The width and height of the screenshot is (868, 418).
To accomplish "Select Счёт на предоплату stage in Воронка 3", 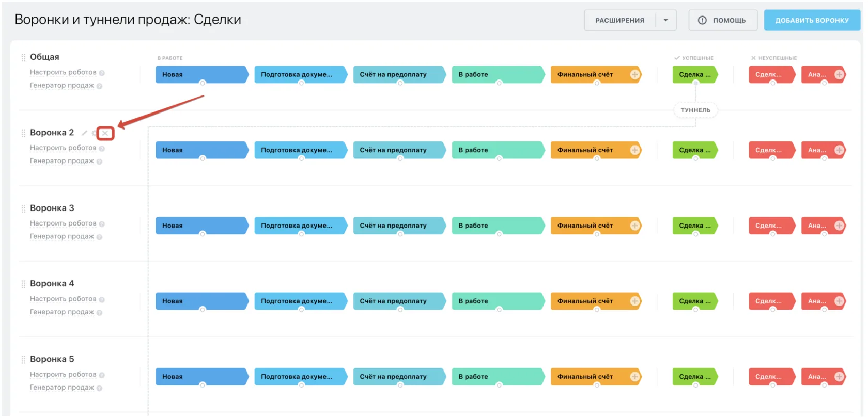I will tap(399, 226).
